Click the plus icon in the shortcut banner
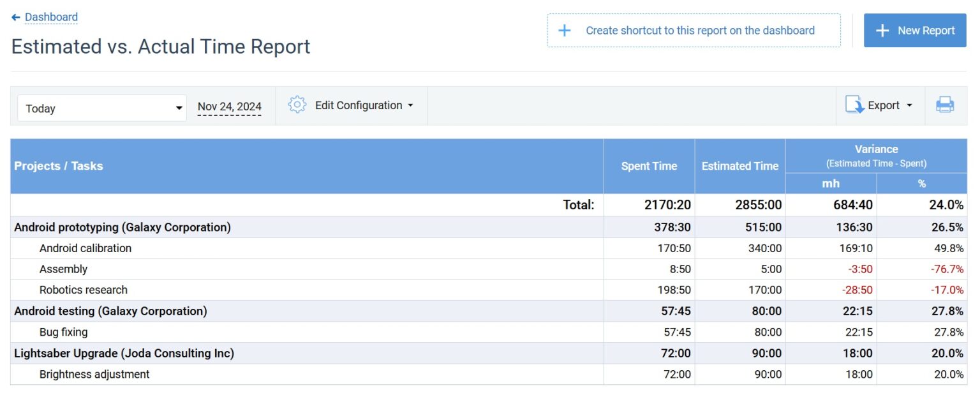Screen dimensions: 980x404 pos(564,30)
